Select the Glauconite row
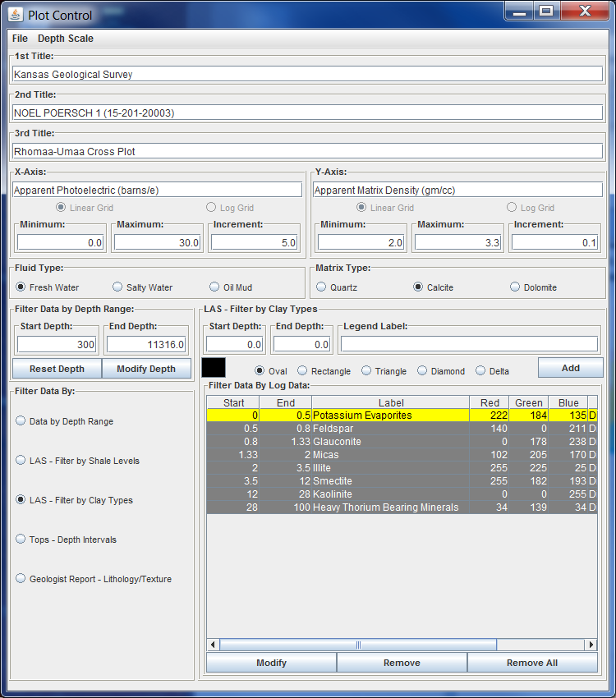This screenshot has width=616, height=698. [402, 442]
